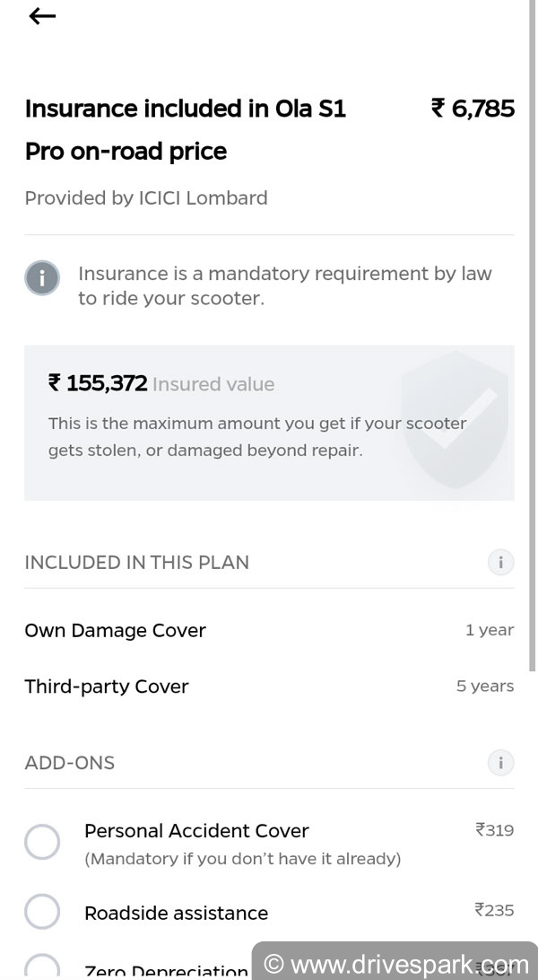The height and width of the screenshot is (980, 538).
Task: Tap the shield checkmark graphic in insured value card
Action: pos(453,422)
